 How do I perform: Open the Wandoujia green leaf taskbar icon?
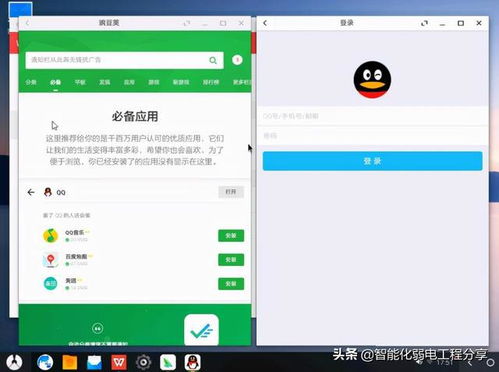coord(168,362)
